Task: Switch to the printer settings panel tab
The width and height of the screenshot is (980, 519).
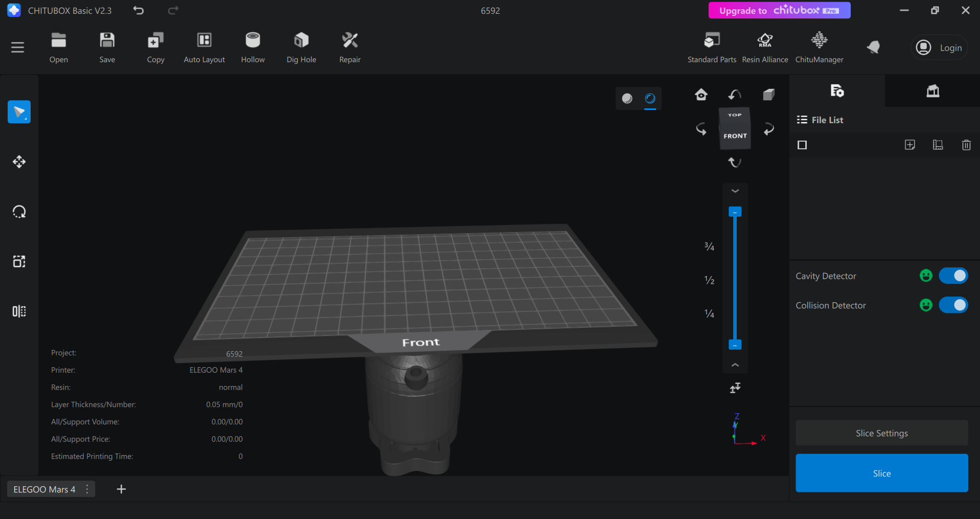Action: [x=932, y=91]
